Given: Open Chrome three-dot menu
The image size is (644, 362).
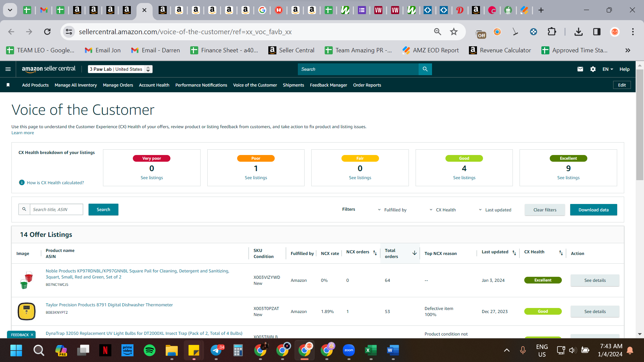Looking at the screenshot, I should 633,32.
